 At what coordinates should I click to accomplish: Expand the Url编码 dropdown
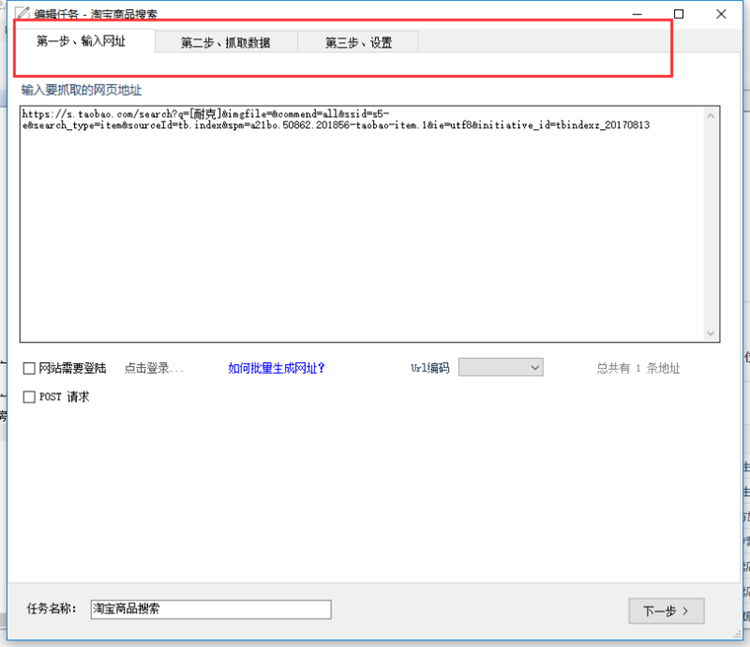click(500, 367)
